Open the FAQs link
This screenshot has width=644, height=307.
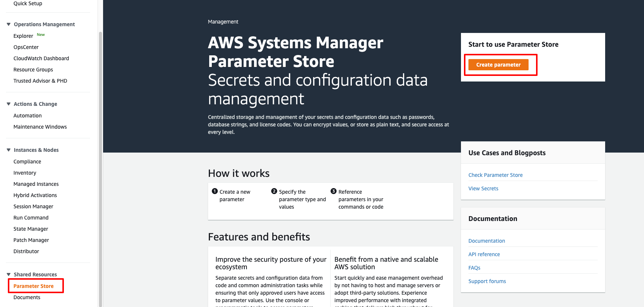pyautogui.click(x=474, y=268)
